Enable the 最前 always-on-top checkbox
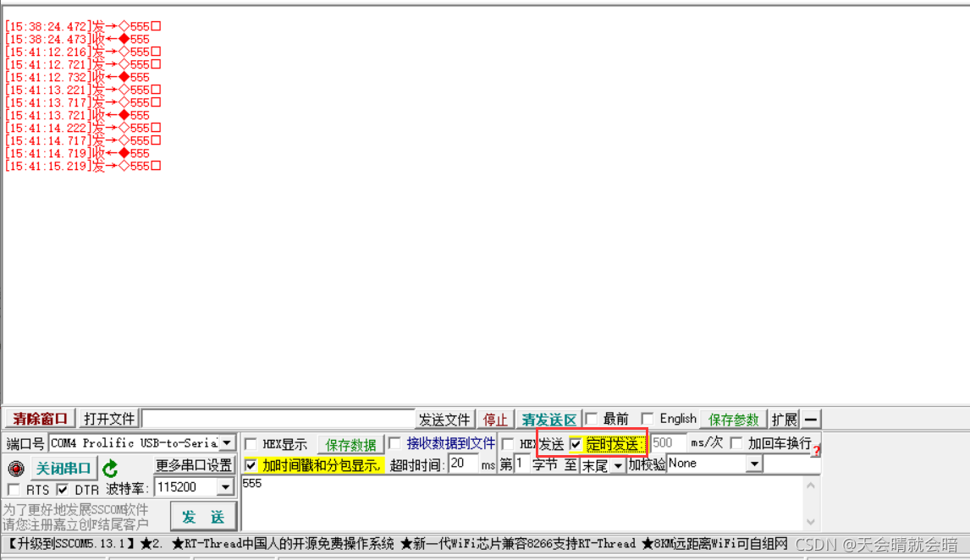 592,419
